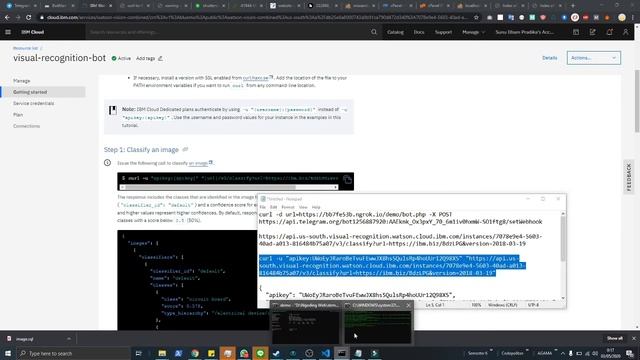Click the IBM Cloud header search magnifier
The image size is (640, 360).
click(x=374, y=32)
